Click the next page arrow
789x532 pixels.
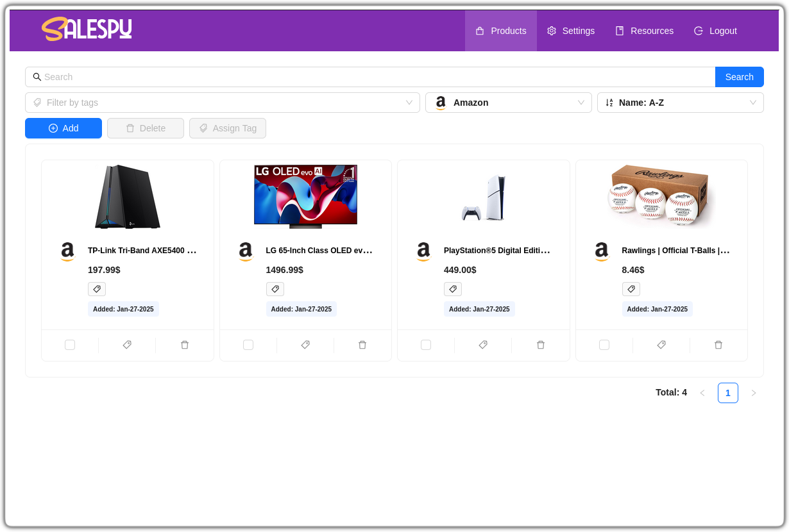coord(754,393)
